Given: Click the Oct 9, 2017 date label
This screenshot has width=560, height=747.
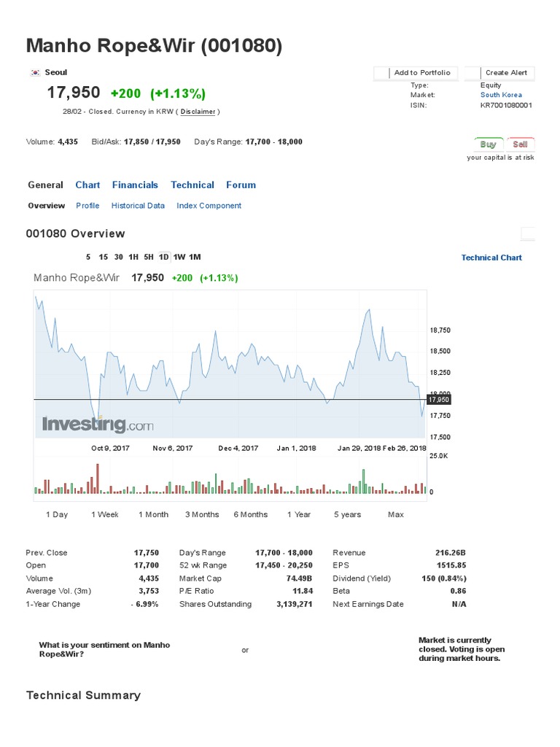Looking at the screenshot, I should 111,449.
